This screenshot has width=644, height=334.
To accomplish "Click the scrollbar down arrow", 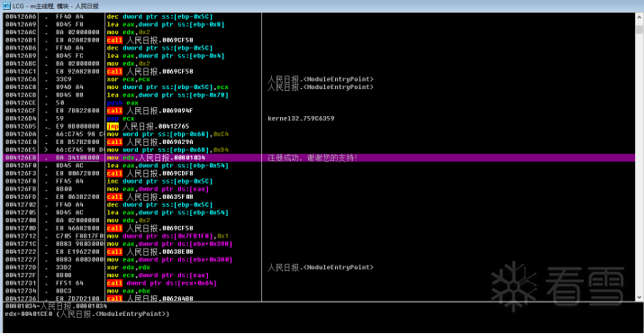I will point(639,297).
